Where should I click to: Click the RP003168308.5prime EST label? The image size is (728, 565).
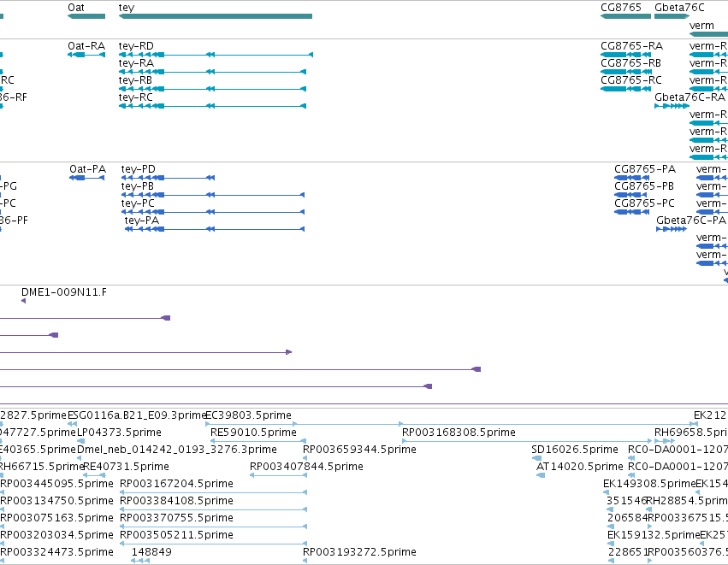(x=459, y=433)
